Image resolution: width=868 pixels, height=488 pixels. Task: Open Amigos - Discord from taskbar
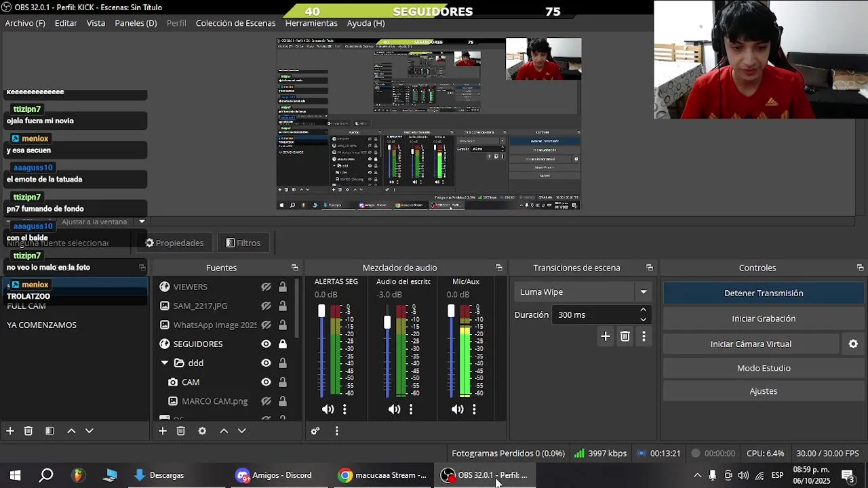274,475
